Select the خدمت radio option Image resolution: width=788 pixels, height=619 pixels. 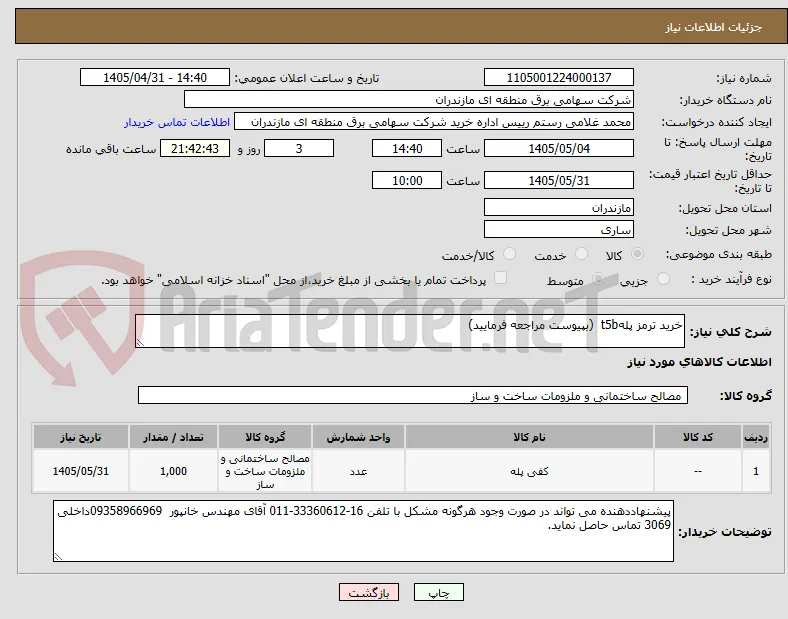click(x=581, y=254)
